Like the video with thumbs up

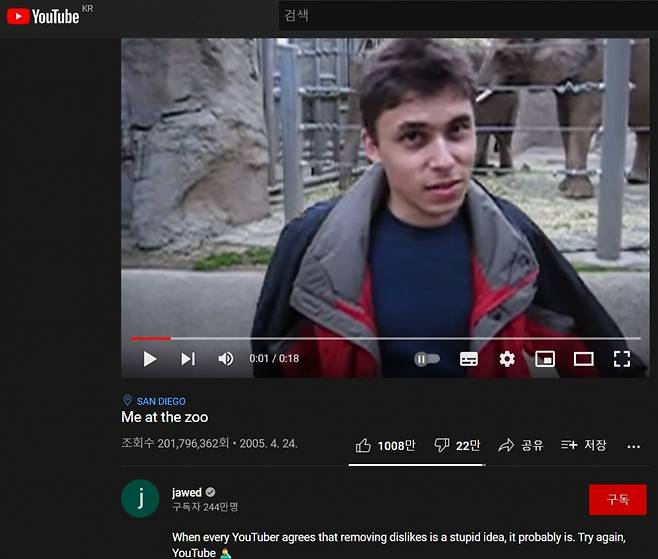pyautogui.click(x=385, y=445)
